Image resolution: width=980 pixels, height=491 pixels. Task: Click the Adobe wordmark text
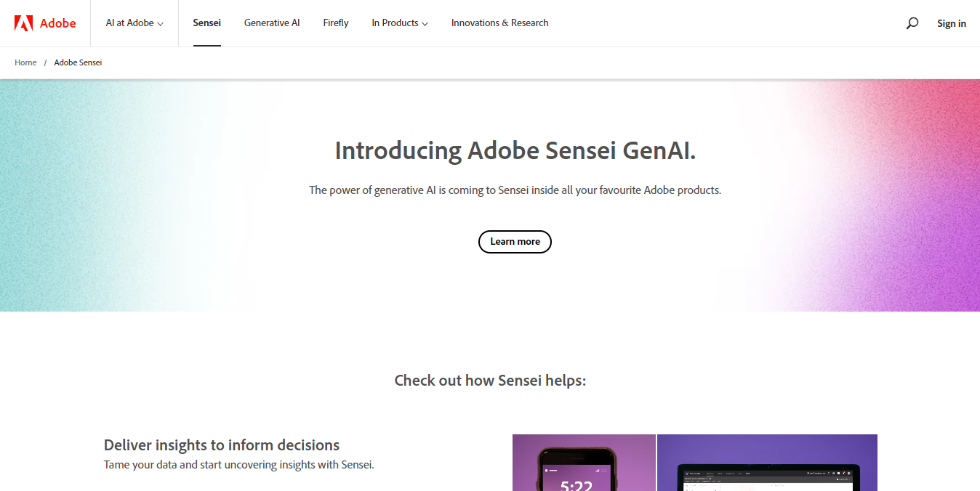click(x=57, y=23)
